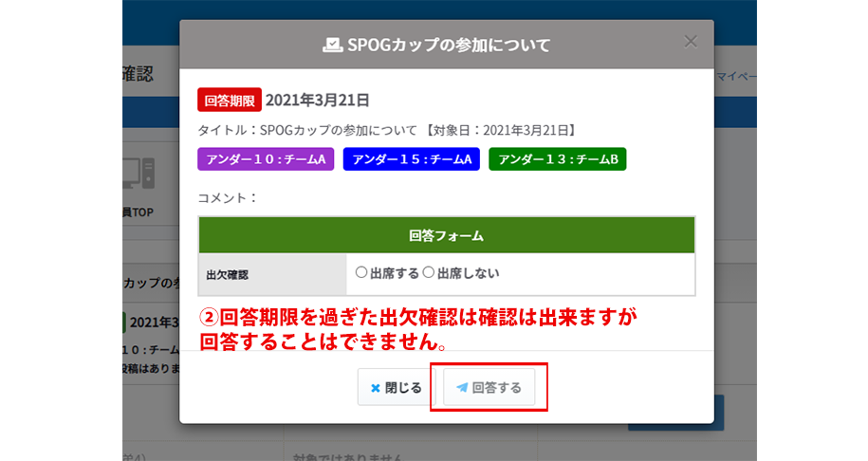
Task: Click the green 回答フォーム header bar
Action: click(x=446, y=234)
